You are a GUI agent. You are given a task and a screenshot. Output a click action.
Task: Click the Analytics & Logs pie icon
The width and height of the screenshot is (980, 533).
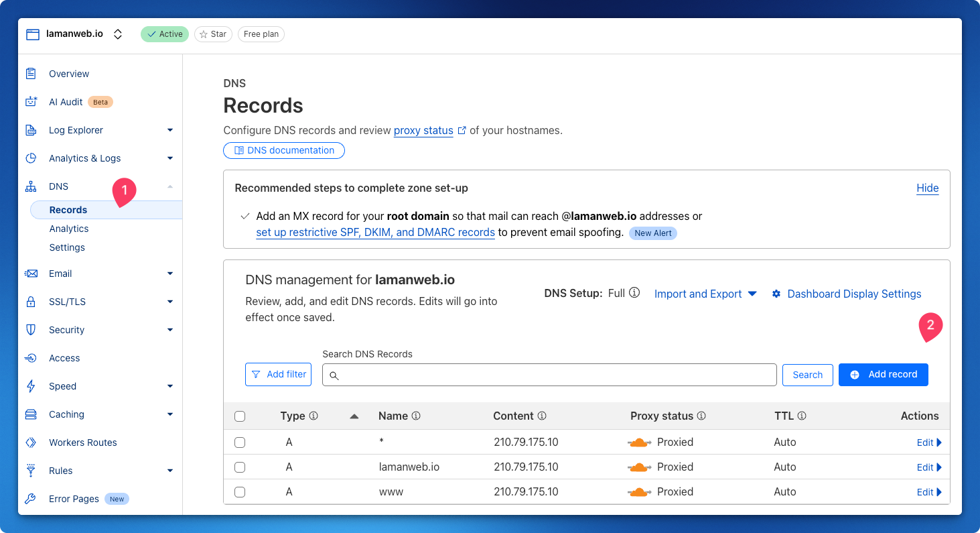pyautogui.click(x=31, y=158)
